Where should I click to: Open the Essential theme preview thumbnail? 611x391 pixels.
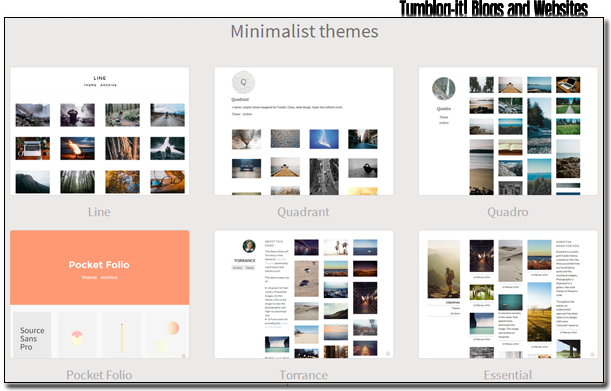[x=508, y=294]
